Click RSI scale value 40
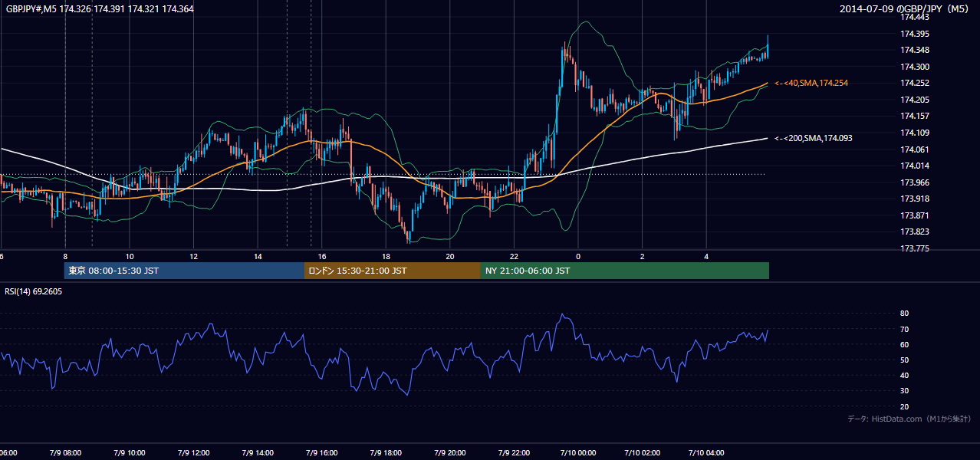Image resolution: width=980 pixels, height=460 pixels. [x=904, y=375]
